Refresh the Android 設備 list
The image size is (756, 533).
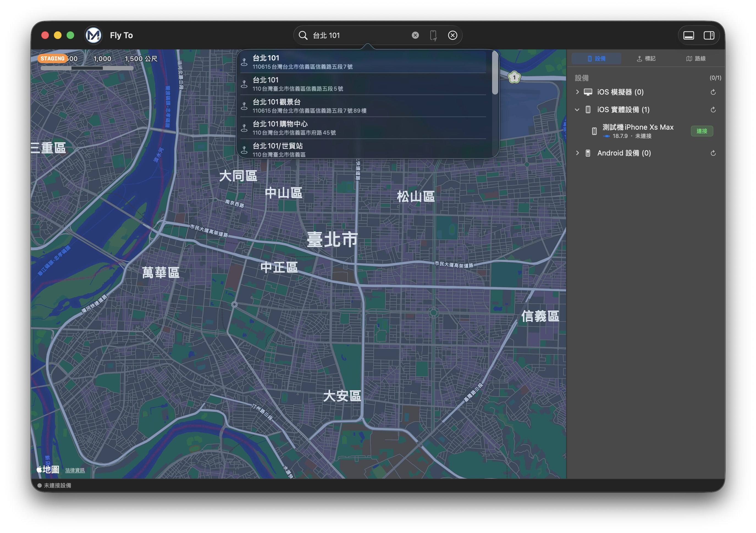(713, 153)
